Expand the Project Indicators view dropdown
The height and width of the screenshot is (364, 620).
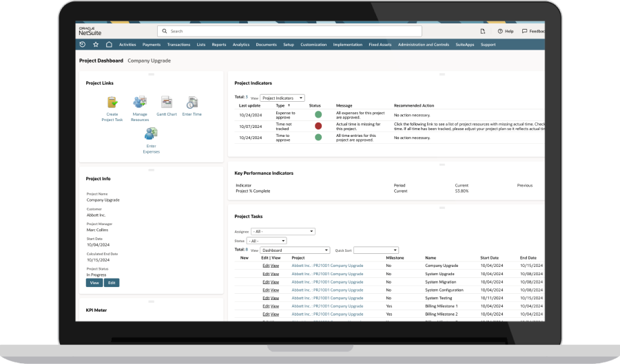click(282, 98)
